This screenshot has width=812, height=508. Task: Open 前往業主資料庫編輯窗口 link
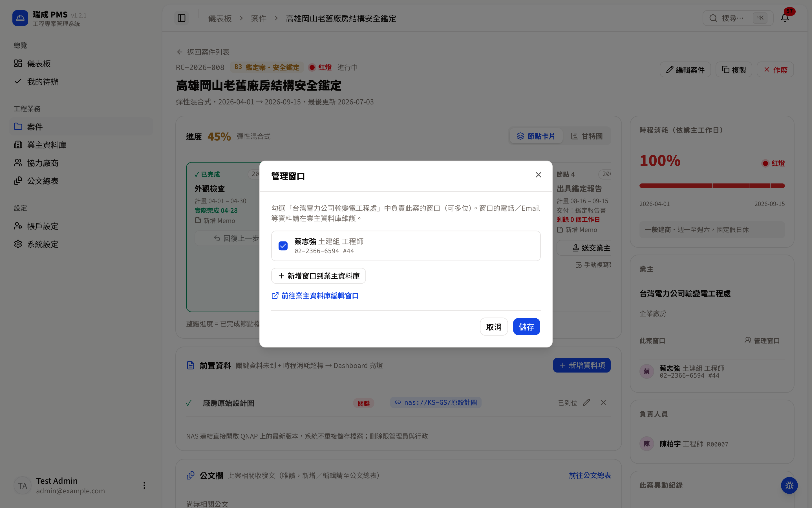tap(315, 296)
